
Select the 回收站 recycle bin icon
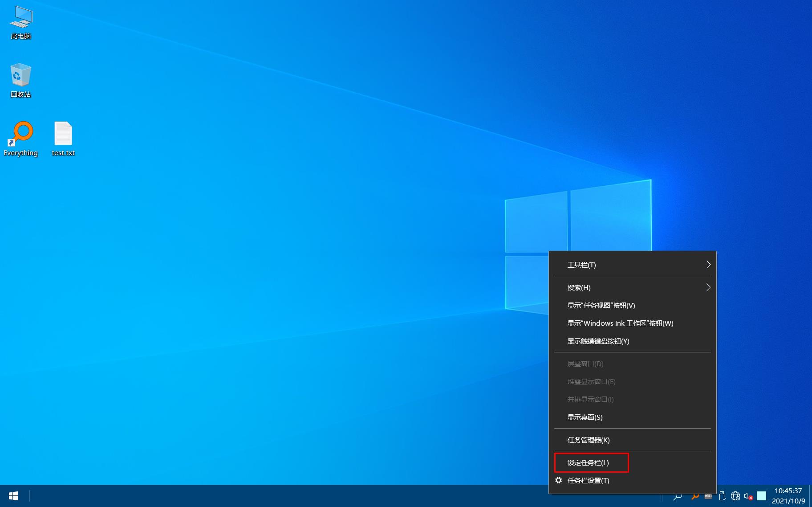coord(21,81)
